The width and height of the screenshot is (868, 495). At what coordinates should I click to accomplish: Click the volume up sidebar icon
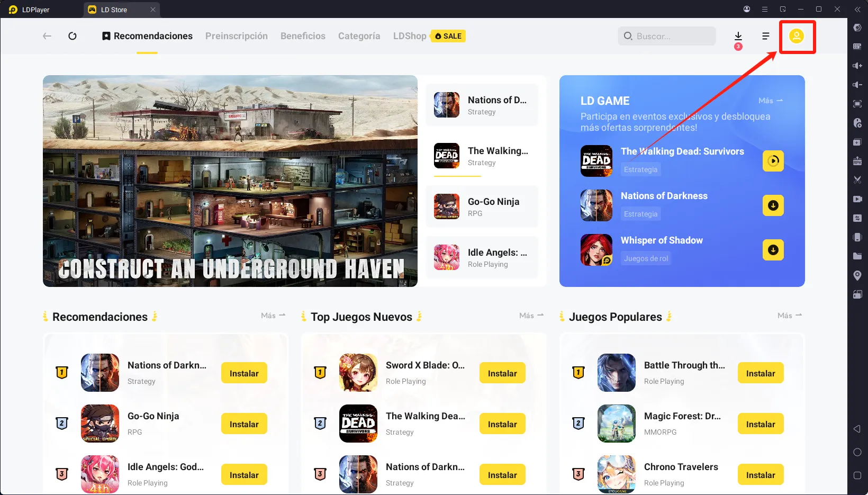click(x=857, y=66)
